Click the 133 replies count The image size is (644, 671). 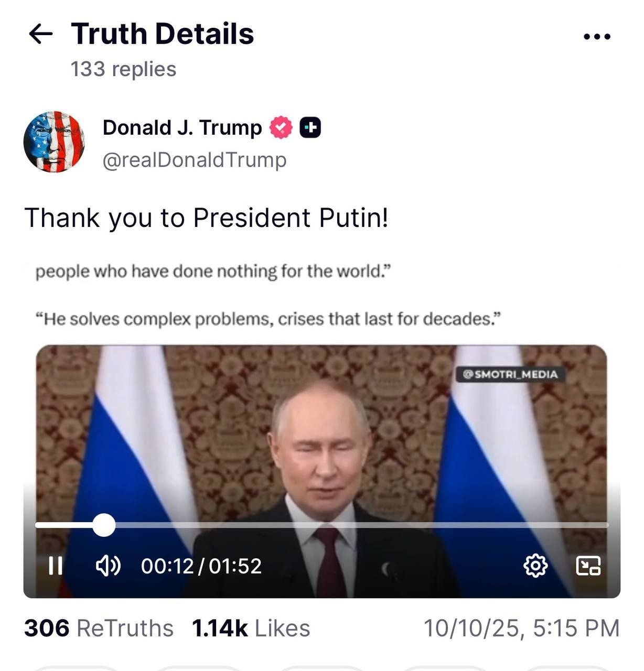click(x=123, y=69)
